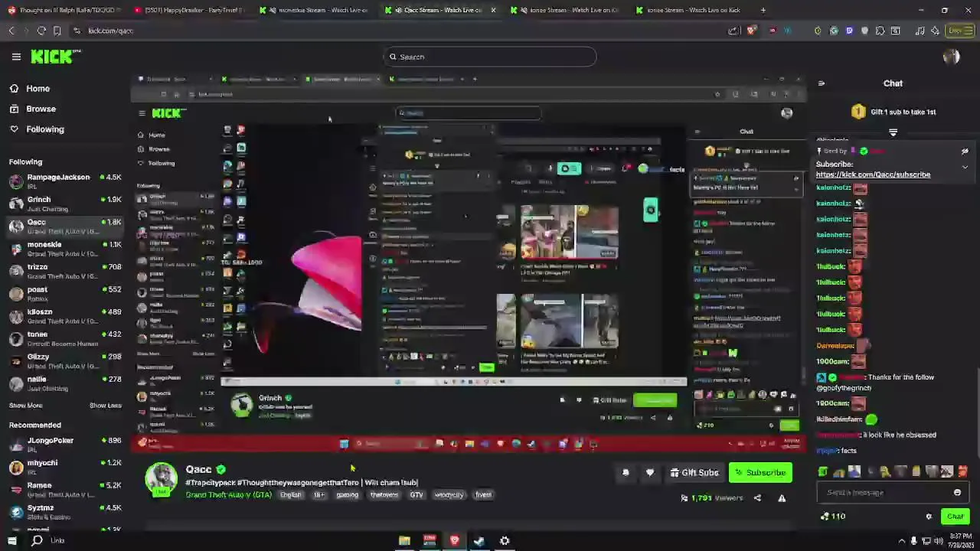Open a new browser tab
The image size is (980, 551).
[x=763, y=10]
